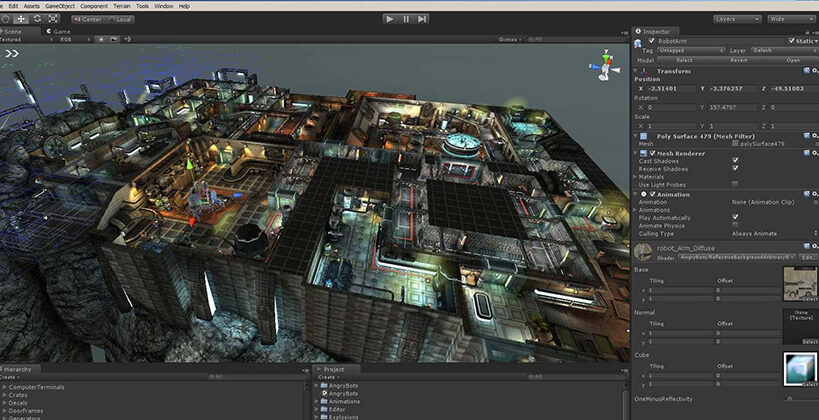This screenshot has width=819, height=420.
Task: Open Create menu in Hierarchy panel
Action: pyautogui.click(x=9, y=377)
